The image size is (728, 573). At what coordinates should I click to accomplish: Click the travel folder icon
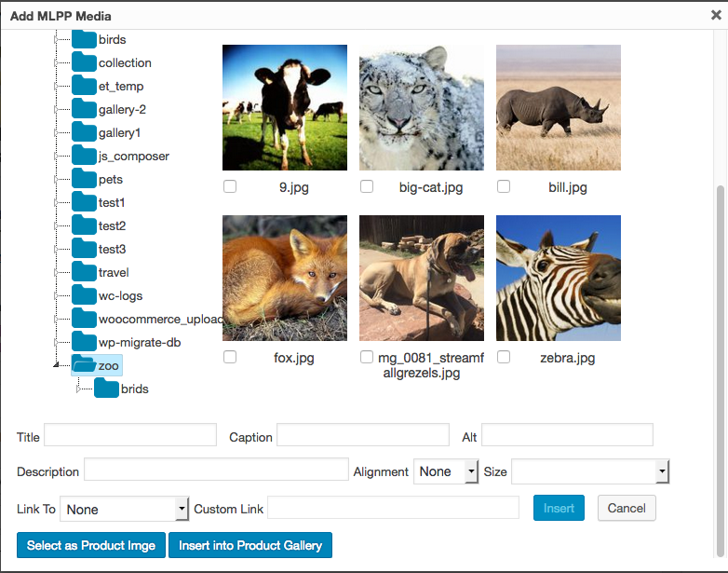85,272
